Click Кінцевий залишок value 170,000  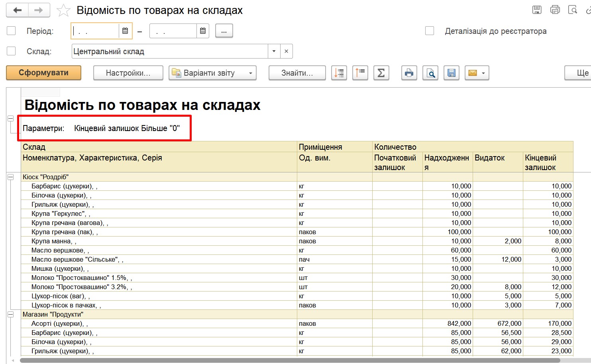[x=560, y=323]
